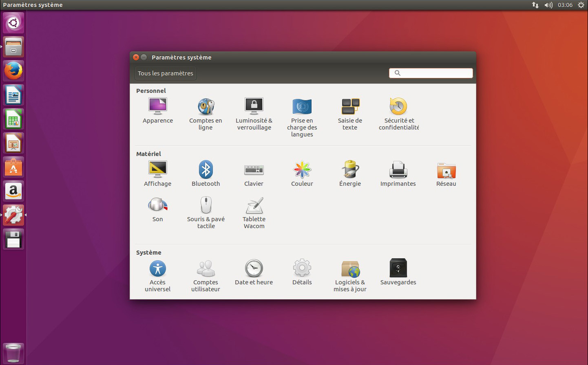Open the Imprimantes panel
This screenshot has height=365, width=588.
coord(398,174)
